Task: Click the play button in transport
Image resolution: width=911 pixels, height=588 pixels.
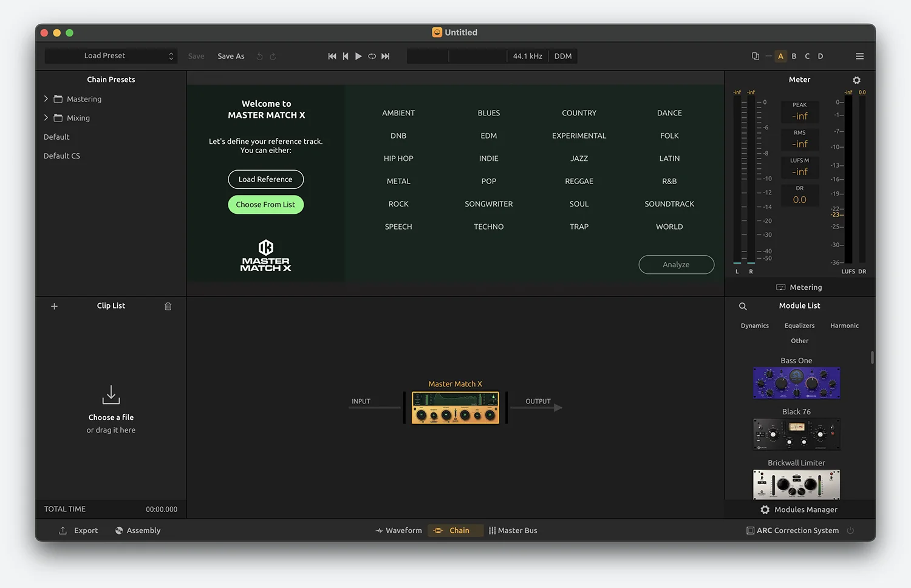Action: (x=358, y=56)
